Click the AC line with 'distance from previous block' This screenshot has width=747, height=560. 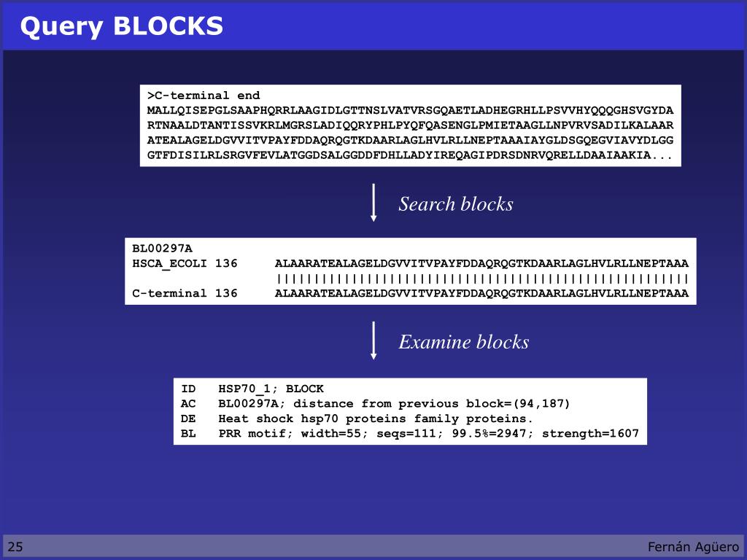pos(376,404)
